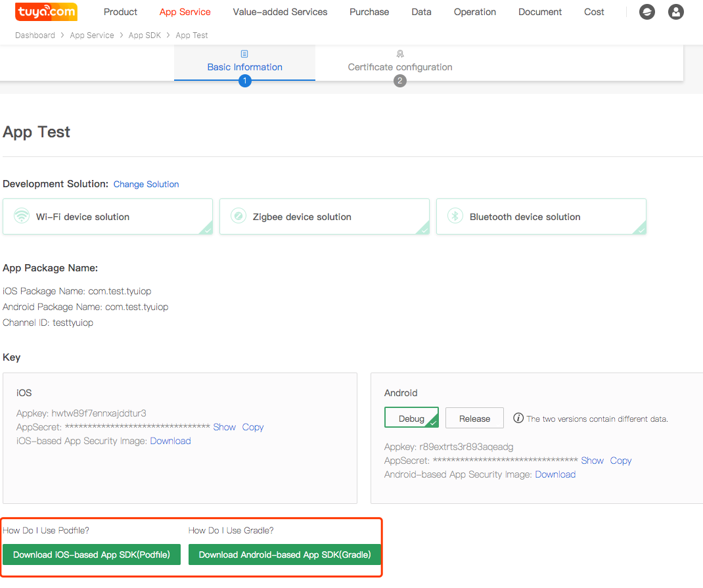Click the Certificate configuration badge icon
Image resolution: width=703 pixels, height=588 pixels.
point(400,54)
